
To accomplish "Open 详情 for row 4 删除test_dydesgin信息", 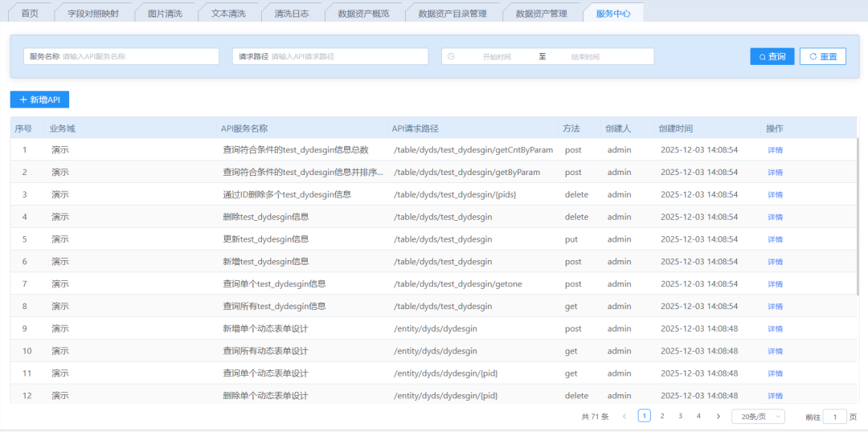I will pos(775,217).
